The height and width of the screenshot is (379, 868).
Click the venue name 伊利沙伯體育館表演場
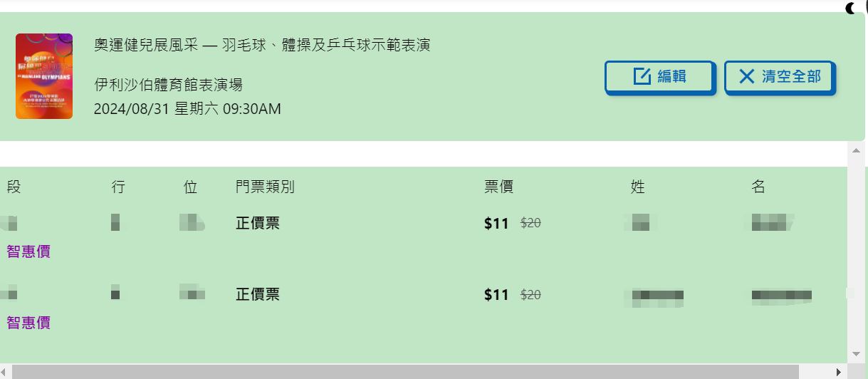point(168,85)
